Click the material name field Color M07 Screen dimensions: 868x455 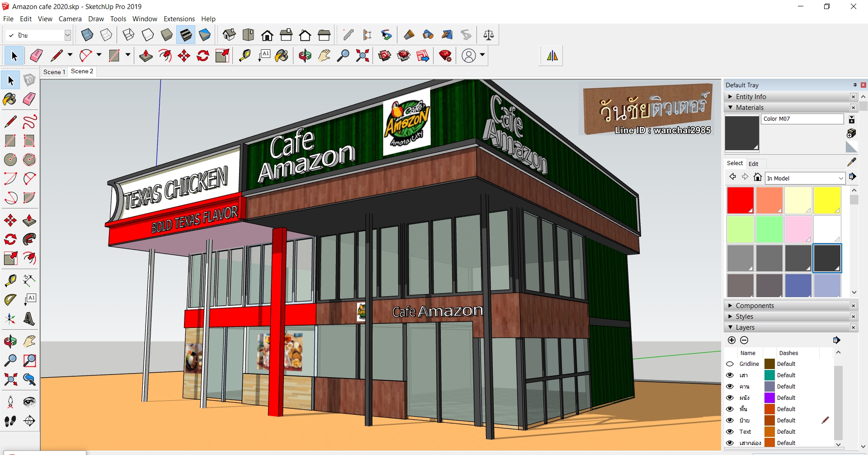coord(802,119)
